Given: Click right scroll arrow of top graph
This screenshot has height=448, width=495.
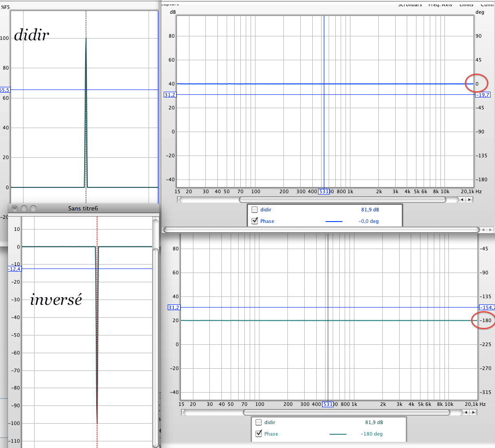Looking at the screenshot, I should tap(469, 200).
